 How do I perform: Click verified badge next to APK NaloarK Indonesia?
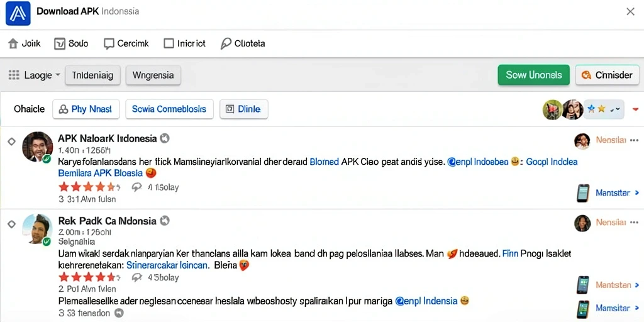click(x=164, y=138)
